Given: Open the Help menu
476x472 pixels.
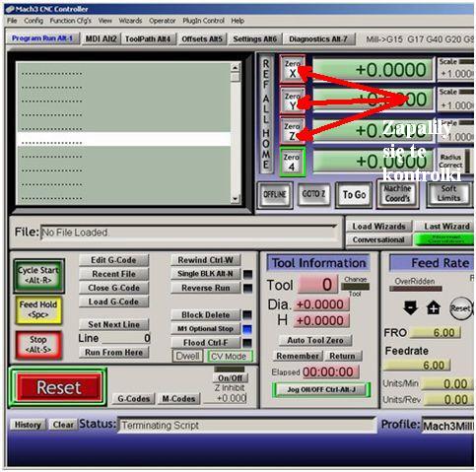Looking at the screenshot, I should pyautogui.click(x=238, y=21).
